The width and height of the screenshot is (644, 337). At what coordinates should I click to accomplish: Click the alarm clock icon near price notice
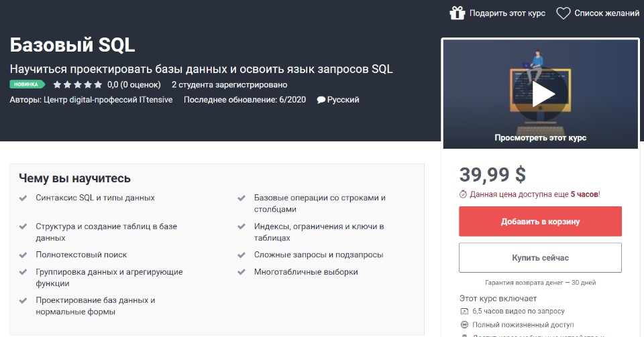click(x=463, y=194)
